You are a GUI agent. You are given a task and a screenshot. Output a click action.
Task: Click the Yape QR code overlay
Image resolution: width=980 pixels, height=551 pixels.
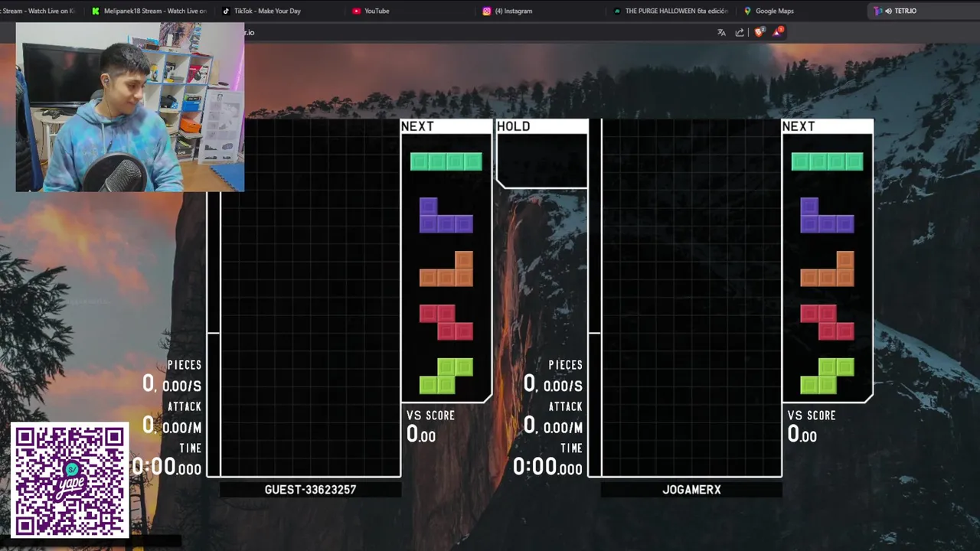(69, 480)
